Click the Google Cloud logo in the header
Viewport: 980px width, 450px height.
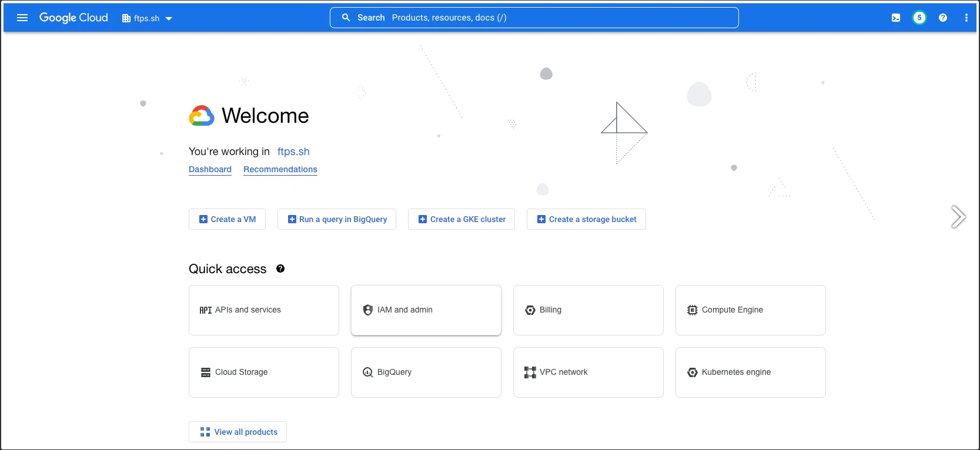(73, 18)
